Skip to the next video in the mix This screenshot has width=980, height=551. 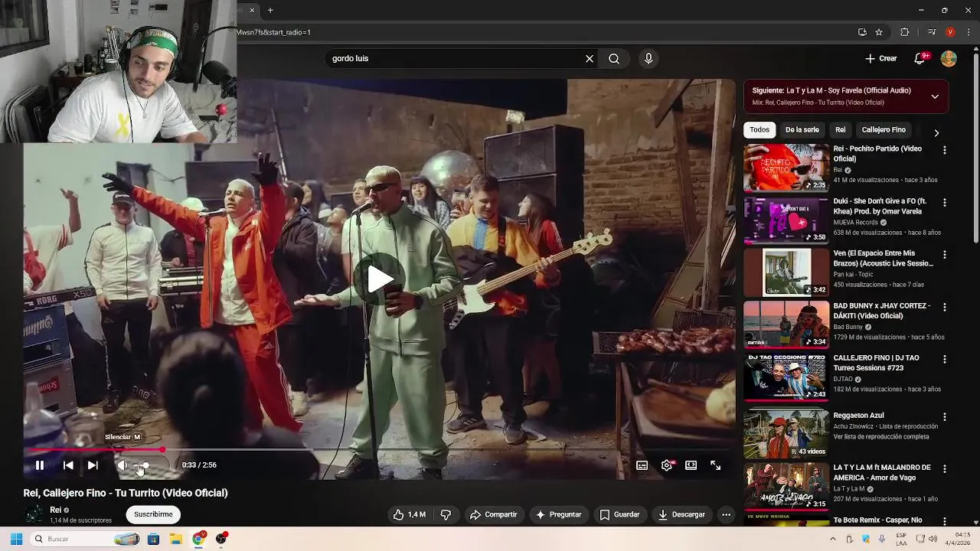click(x=93, y=465)
